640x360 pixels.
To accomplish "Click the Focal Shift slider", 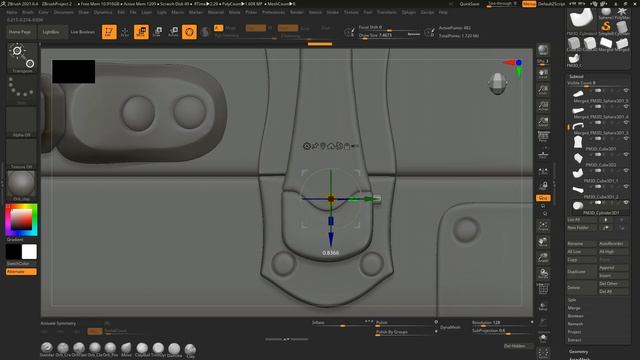I will [389, 28].
